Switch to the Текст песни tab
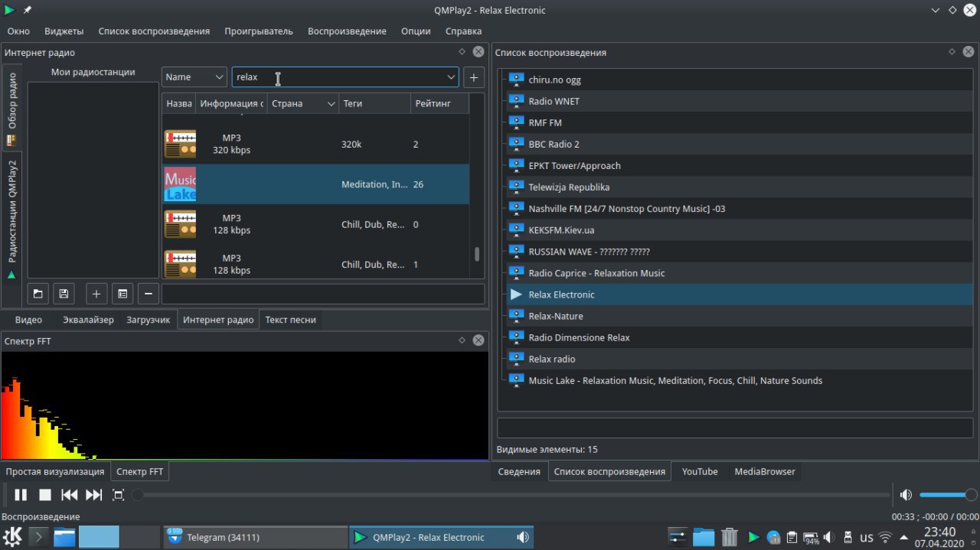Screen dimensions: 980x550 click(290, 320)
